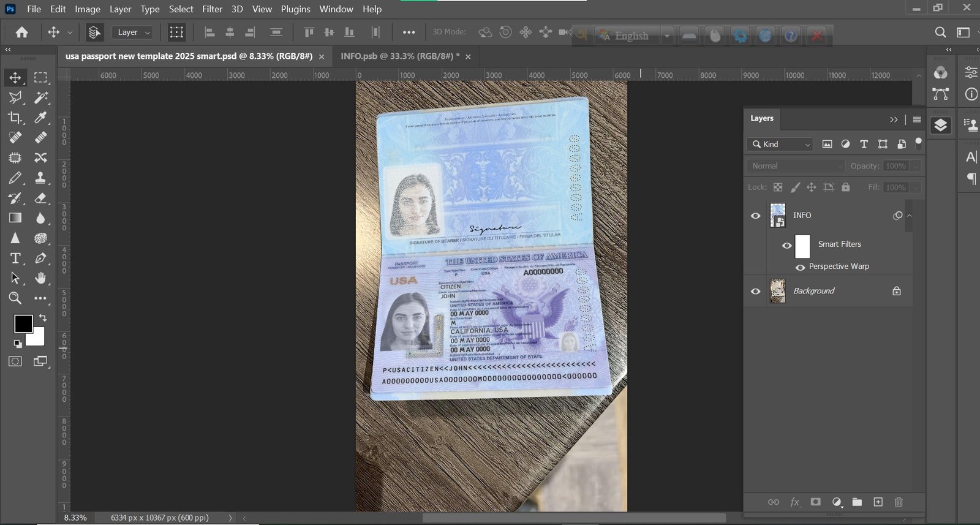980x525 pixels.
Task: Select the Pen tool
Action: 41,258
